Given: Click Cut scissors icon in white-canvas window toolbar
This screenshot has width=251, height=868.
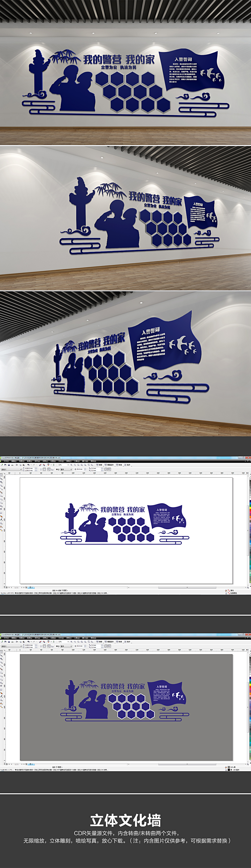Looking at the screenshot, I should coord(16,465).
